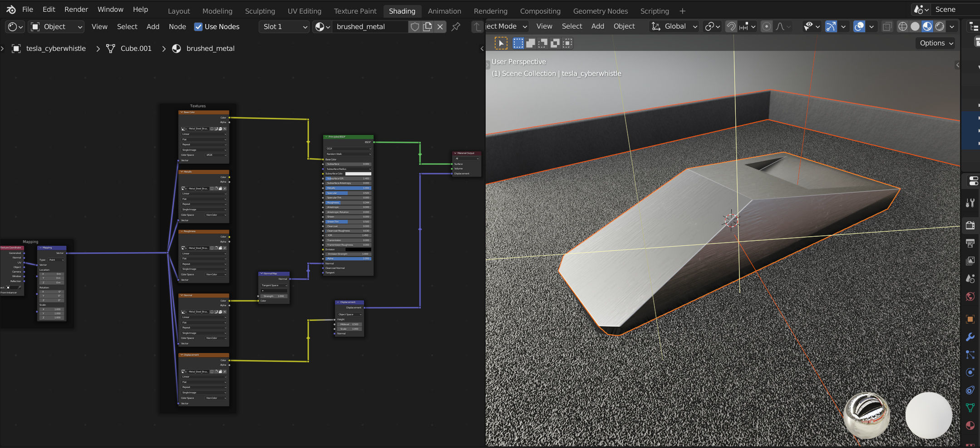980x448 pixels.
Task: Open the node editor Add menu
Action: point(153,27)
